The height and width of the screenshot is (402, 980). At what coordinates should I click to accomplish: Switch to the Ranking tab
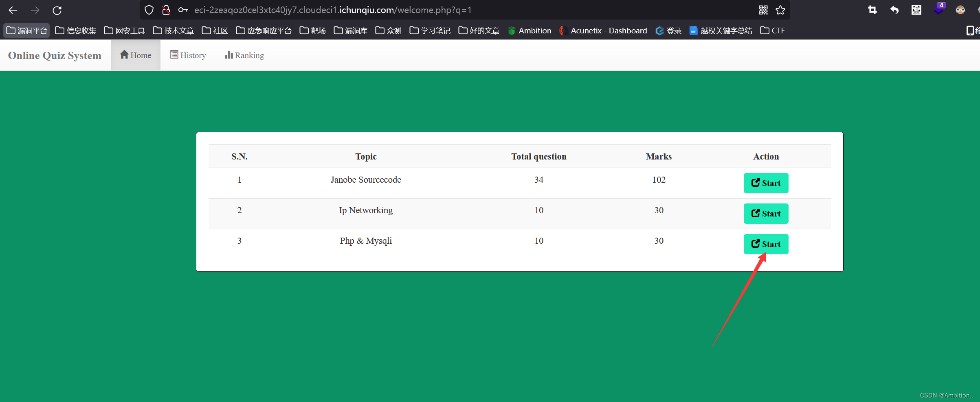click(x=244, y=55)
